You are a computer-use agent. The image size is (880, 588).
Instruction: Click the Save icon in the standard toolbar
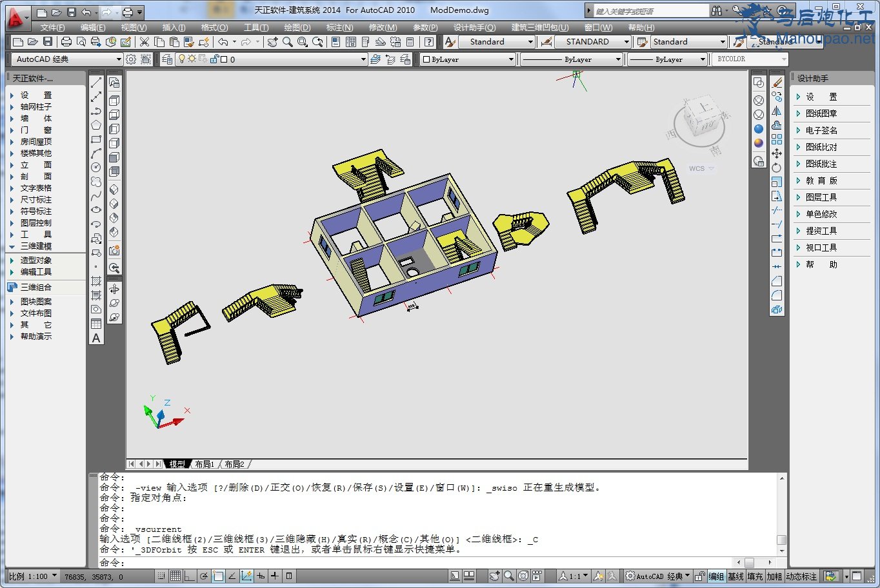click(48, 42)
